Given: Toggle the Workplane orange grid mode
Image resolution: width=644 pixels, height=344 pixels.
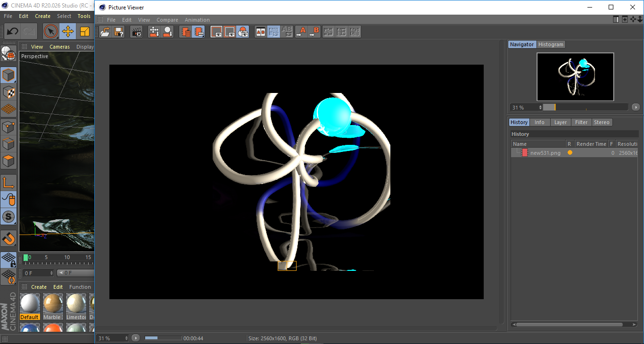Looking at the screenshot, I should coord(8,109).
